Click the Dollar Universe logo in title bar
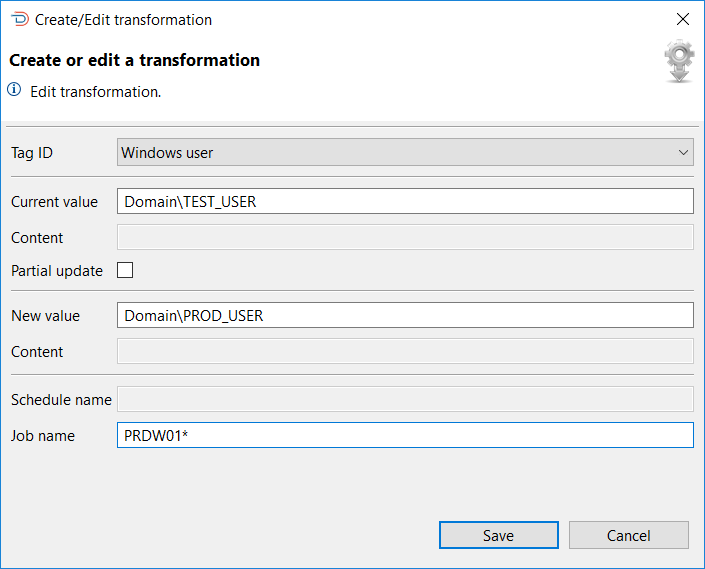The height and width of the screenshot is (569, 705). pyautogui.click(x=19, y=19)
